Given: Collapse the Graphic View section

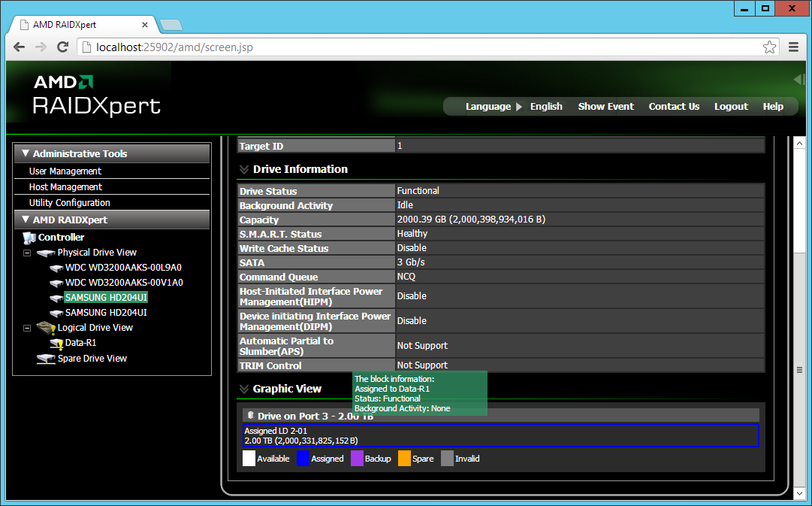Looking at the screenshot, I should tap(244, 389).
